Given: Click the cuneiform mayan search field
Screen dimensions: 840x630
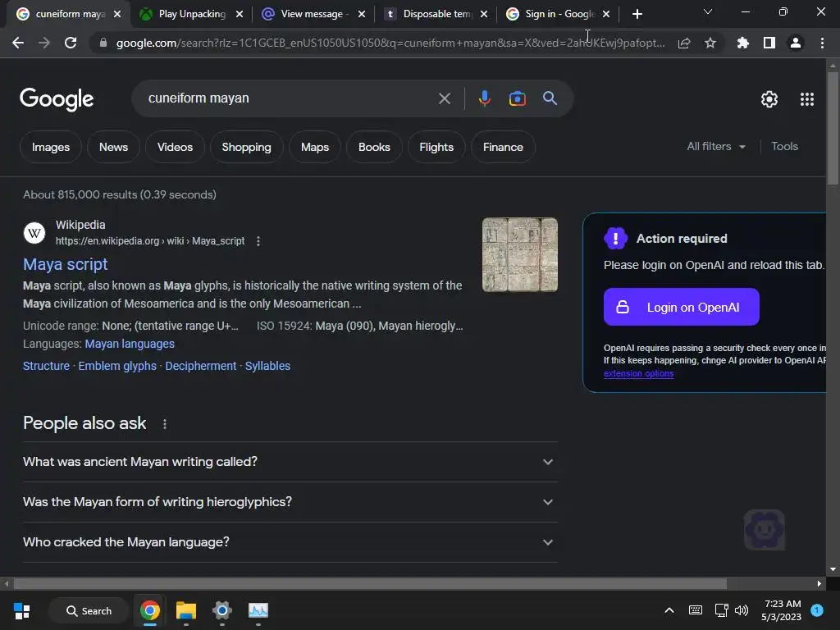Looking at the screenshot, I should tap(290, 98).
